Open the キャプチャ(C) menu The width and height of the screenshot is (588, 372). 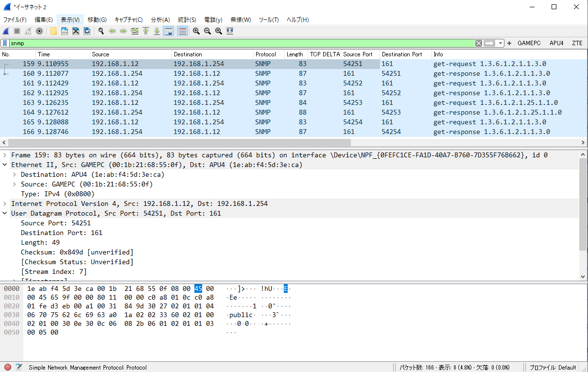click(129, 20)
